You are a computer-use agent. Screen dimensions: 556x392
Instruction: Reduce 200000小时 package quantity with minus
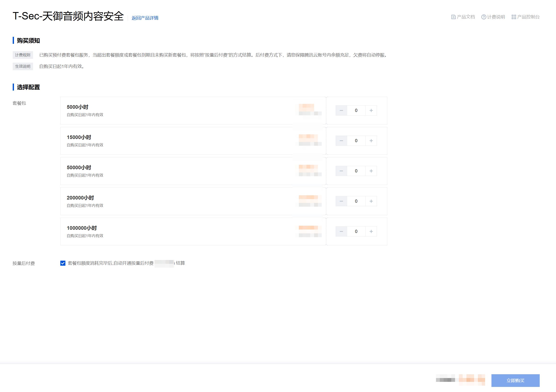click(x=341, y=201)
